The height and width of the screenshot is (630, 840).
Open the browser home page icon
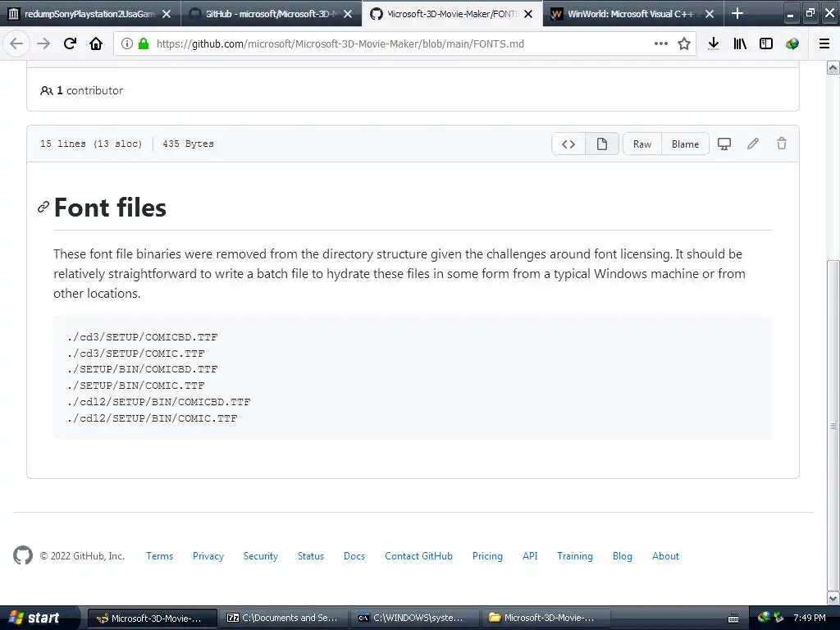click(96, 44)
